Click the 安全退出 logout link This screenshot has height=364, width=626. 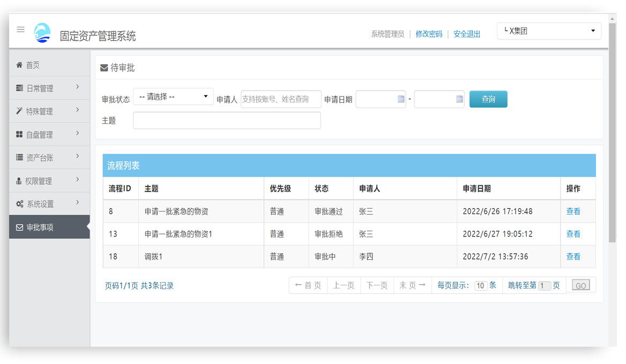pos(466,34)
